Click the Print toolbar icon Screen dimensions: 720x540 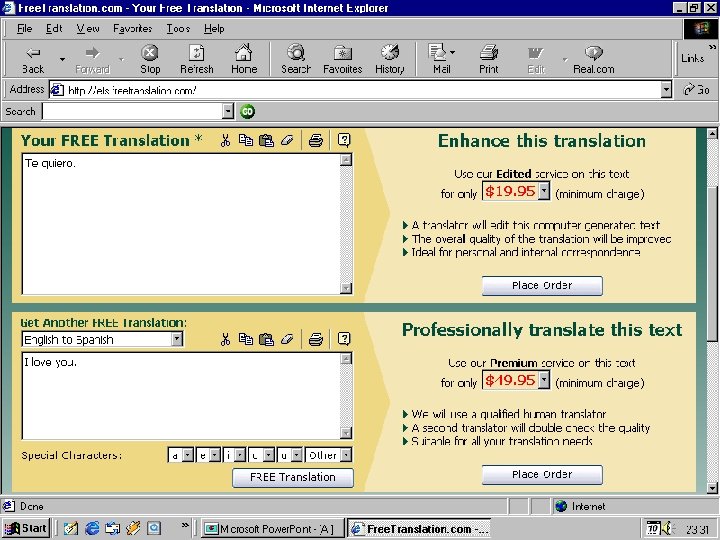(489, 59)
